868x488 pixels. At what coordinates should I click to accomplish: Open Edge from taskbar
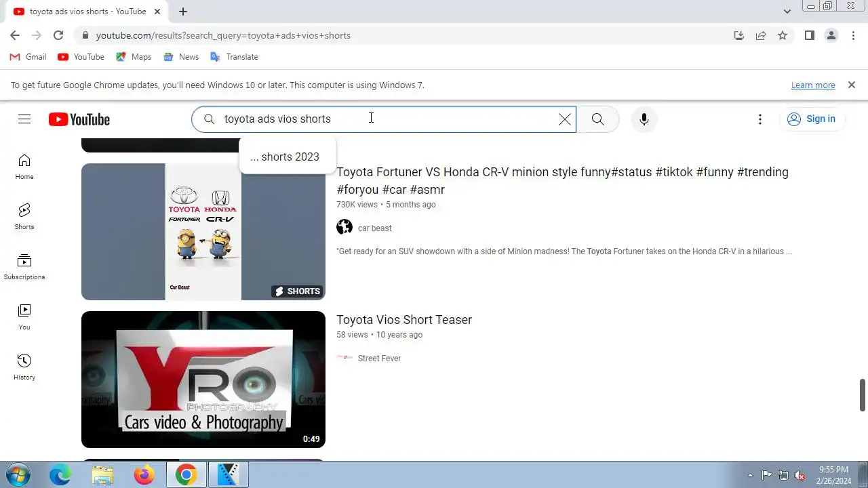click(x=60, y=475)
